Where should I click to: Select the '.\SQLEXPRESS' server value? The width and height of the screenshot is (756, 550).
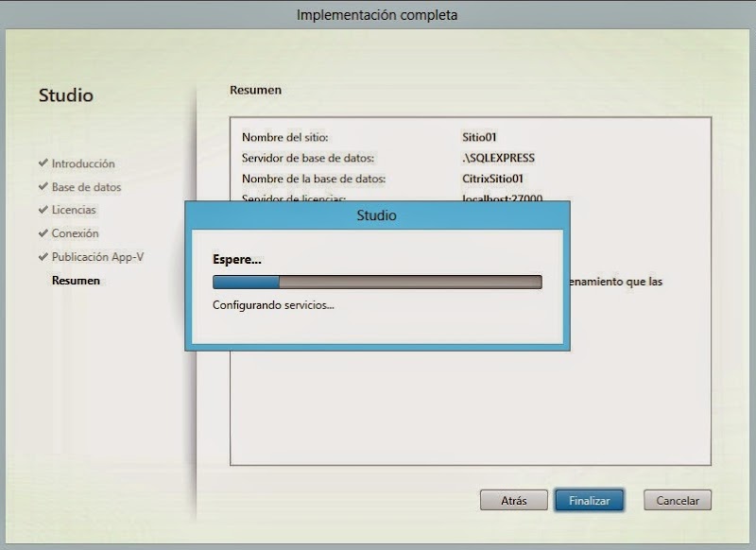click(499, 158)
